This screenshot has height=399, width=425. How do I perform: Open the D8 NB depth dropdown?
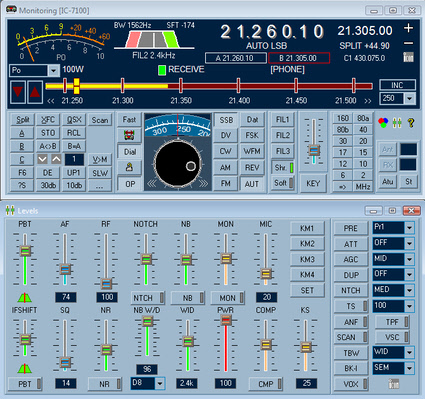(160, 383)
